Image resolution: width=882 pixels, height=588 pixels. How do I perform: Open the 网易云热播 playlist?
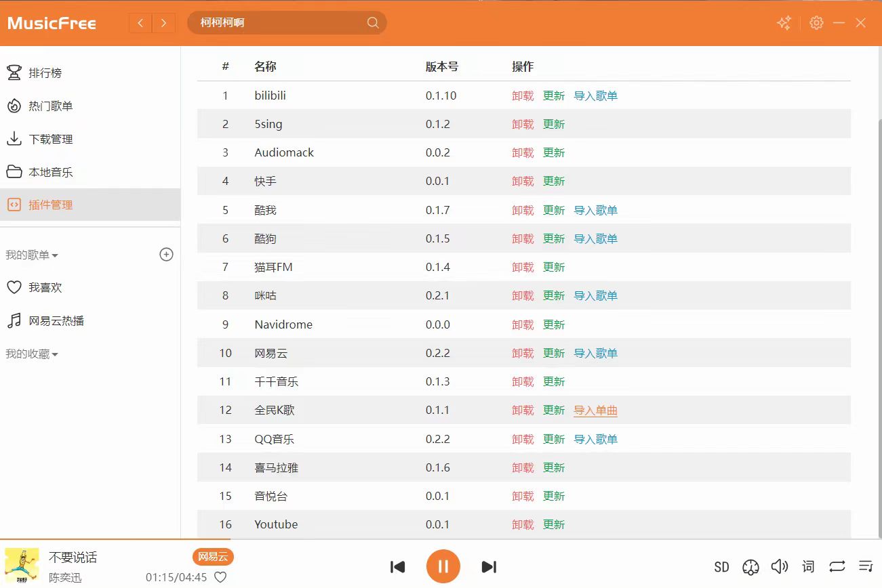[x=90, y=320]
